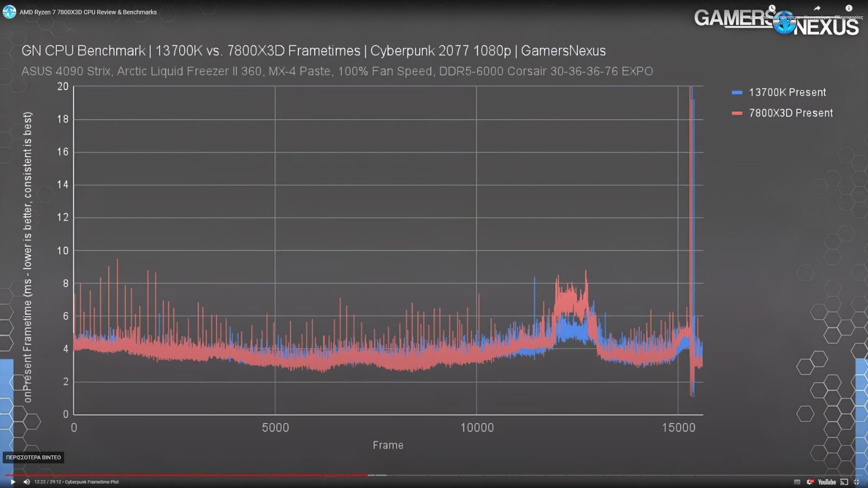Open the AMD Ryzen 7 7800X3D video title link
The width and height of the screenshot is (868, 488).
tap(88, 12)
